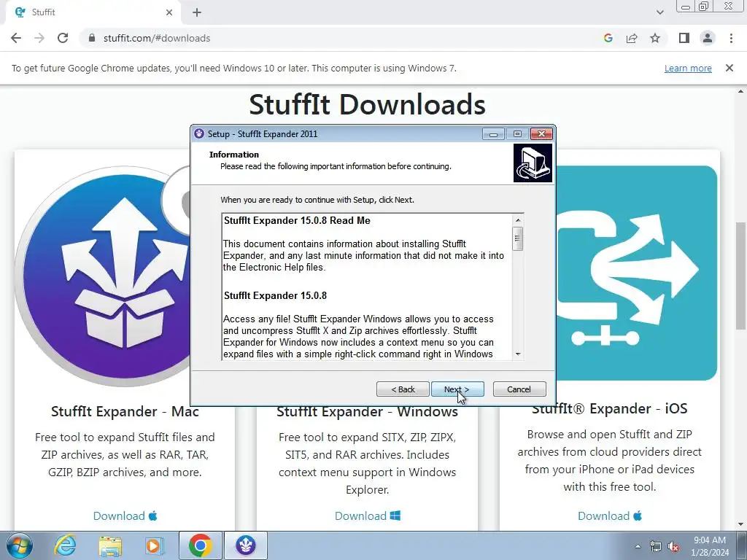Click Next in the Setup dialog
Image resolution: width=747 pixels, height=560 pixels.
[457, 389]
